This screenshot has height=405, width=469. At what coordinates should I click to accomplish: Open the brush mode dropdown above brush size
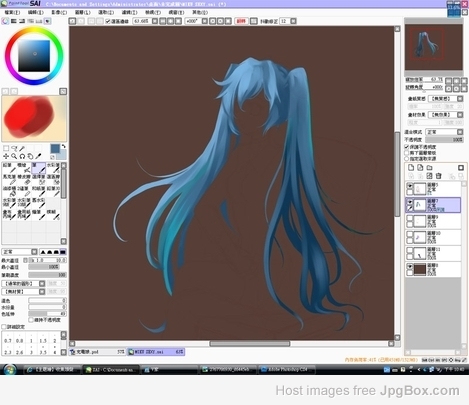[x=20, y=252]
